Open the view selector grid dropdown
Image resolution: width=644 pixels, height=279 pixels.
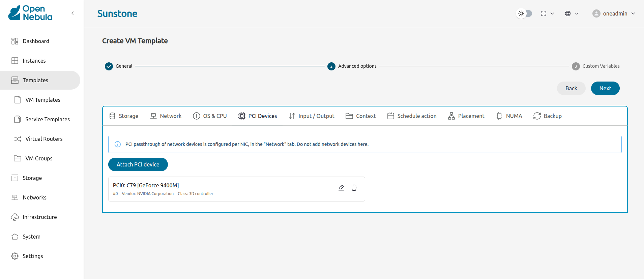pyautogui.click(x=547, y=13)
